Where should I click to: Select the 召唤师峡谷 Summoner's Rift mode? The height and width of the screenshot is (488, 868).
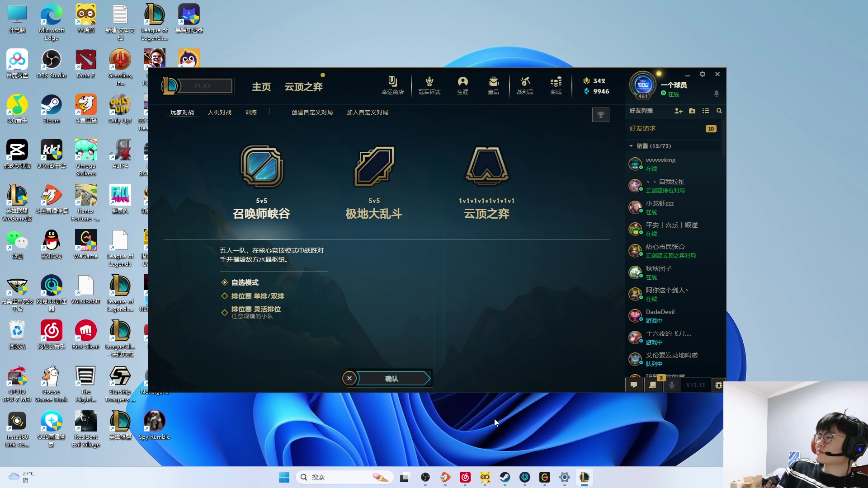pos(262,182)
